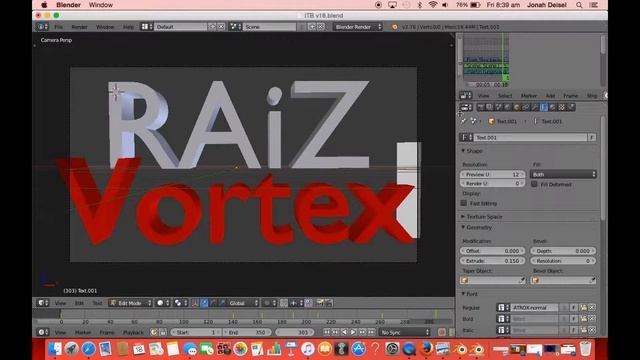Click the OpenGL render animation clapper icon
Image resolution: width=640 pixels, height=360 pixels.
[329, 303]
